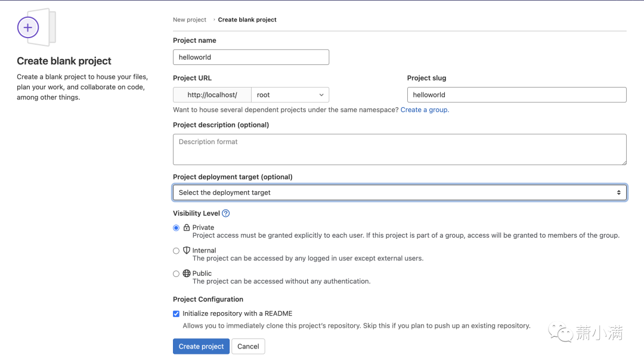Click the description textarea resize handle

(624, 162)
